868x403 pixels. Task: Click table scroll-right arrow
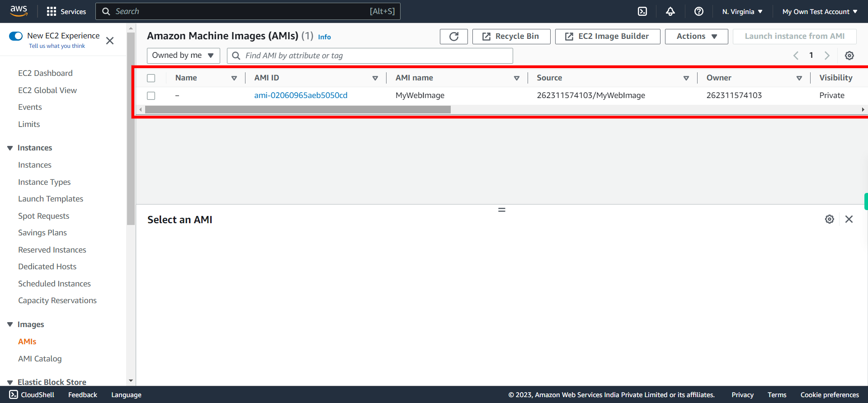(x=863, y=109)
